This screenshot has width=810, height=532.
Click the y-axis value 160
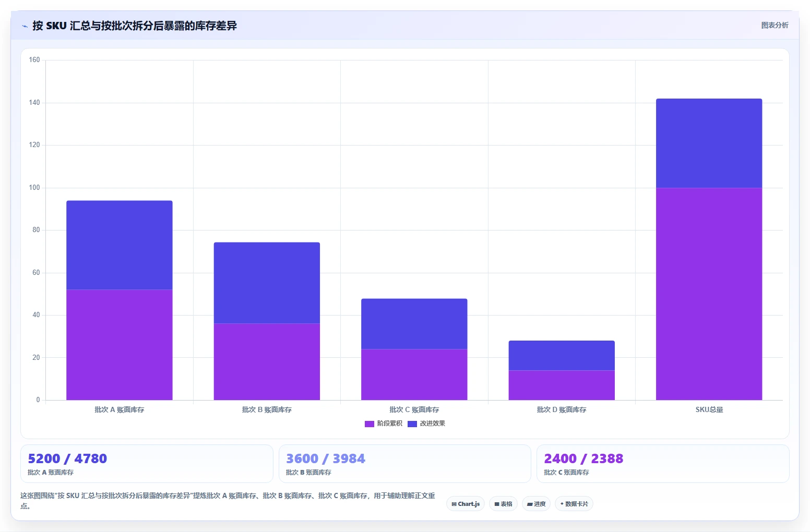pyautogui.click(x=34, y=60)
